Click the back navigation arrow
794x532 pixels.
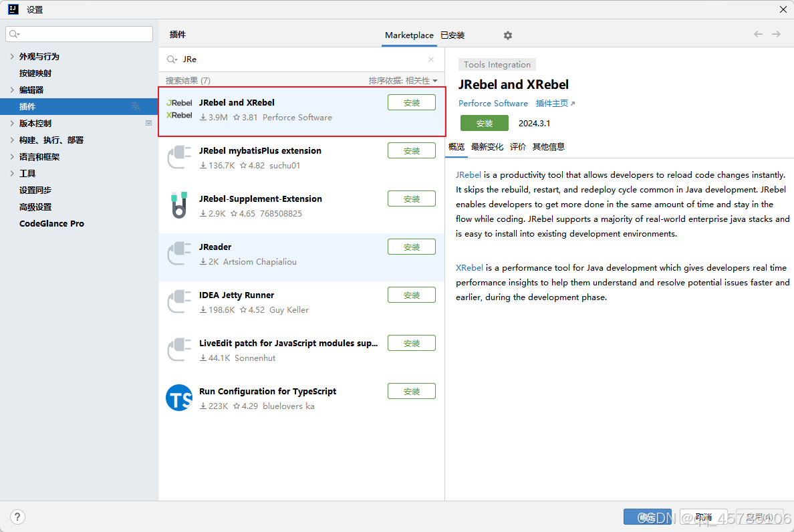pos(758,34)
